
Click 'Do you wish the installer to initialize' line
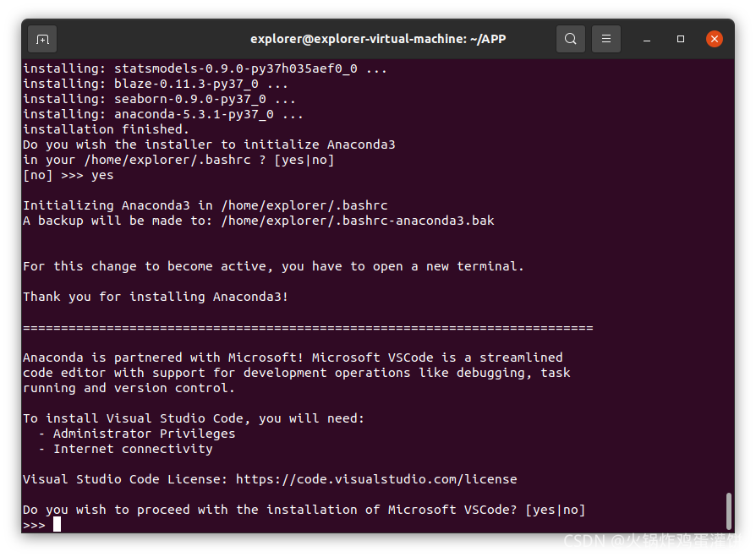pos(209,145)
